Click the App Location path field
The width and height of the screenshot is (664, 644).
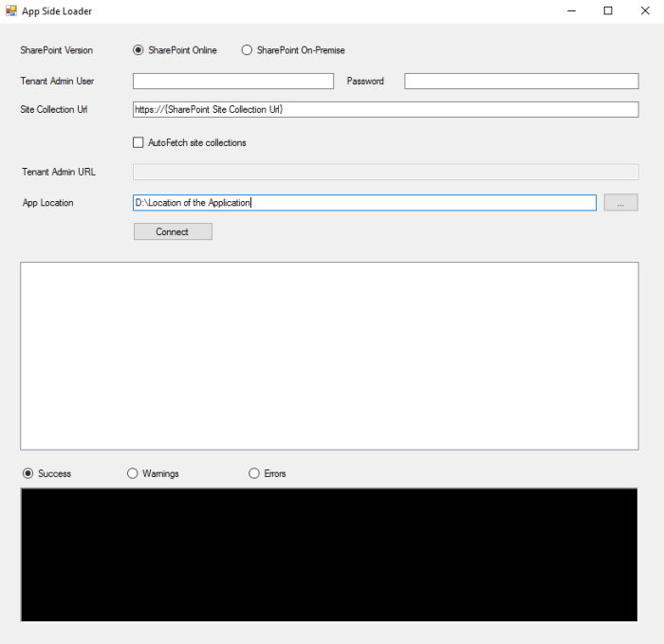364,203
